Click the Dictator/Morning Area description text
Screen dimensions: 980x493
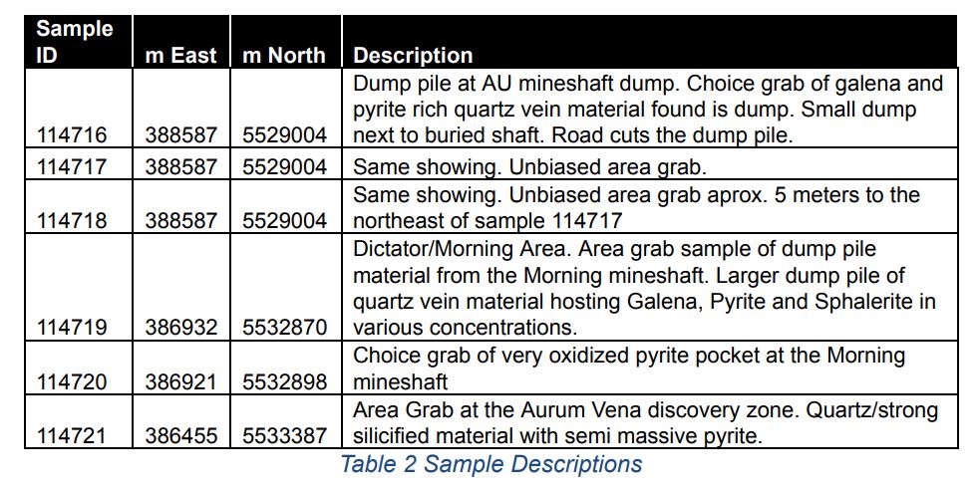[x=646, y=287]
